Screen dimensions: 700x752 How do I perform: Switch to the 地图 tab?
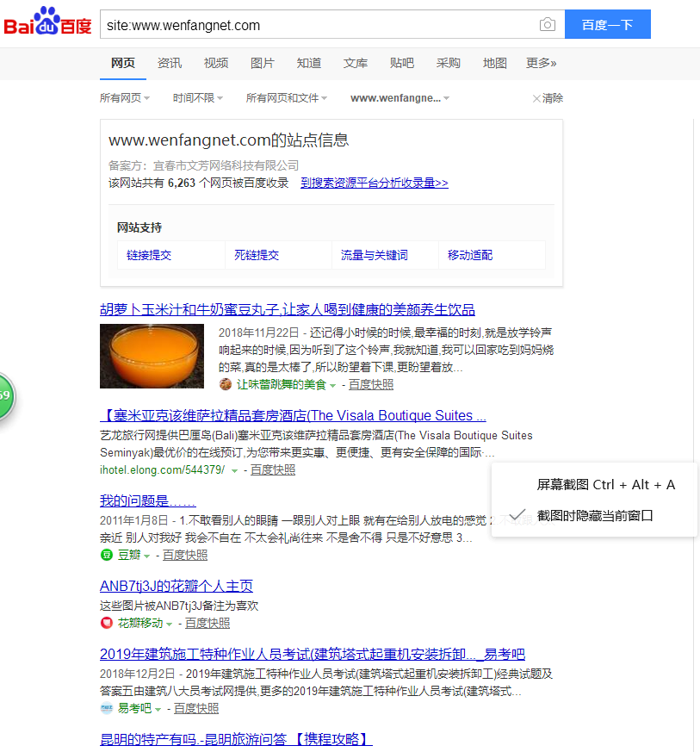(495, 63)
